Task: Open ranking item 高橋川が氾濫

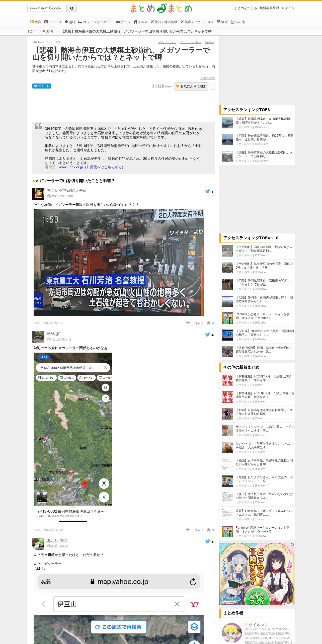Action: tap(264, 282)
